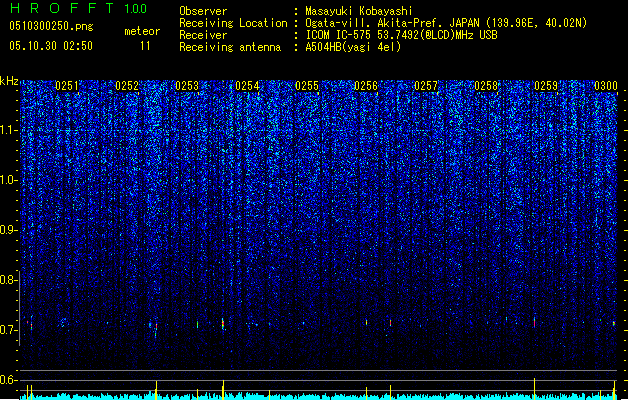The width and height of the screenshot is (629, 400).
Task: Click the meteor echo just before 0259
Action: pyautogui.click(x=534, y=322)
